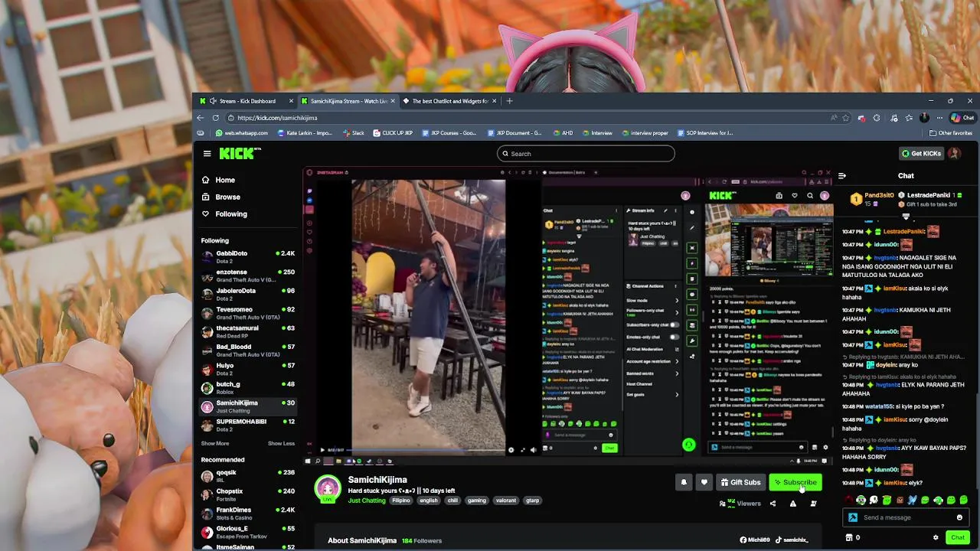Open the enzotense channel in Following list
This screenshot has width=980, height=551.
pyautogui.click(x=248, y=275)
